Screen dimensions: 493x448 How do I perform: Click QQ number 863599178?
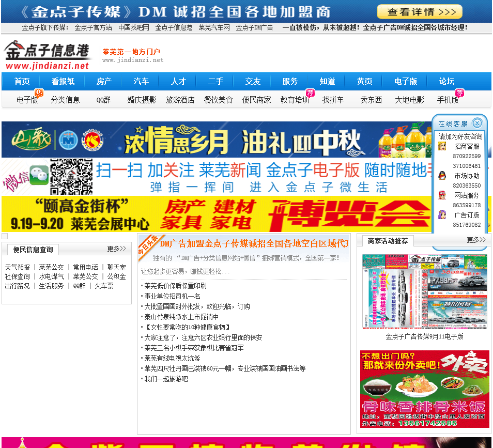467,205
